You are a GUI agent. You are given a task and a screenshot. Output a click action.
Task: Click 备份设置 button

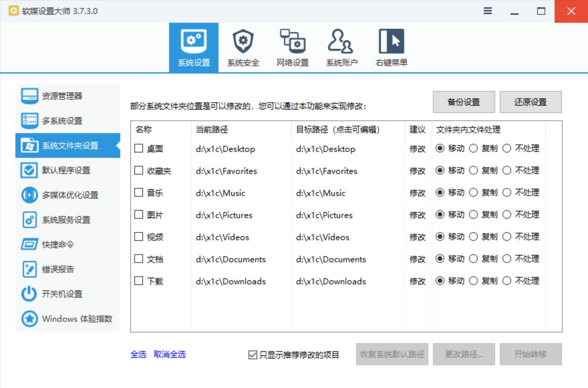(464, 102)
